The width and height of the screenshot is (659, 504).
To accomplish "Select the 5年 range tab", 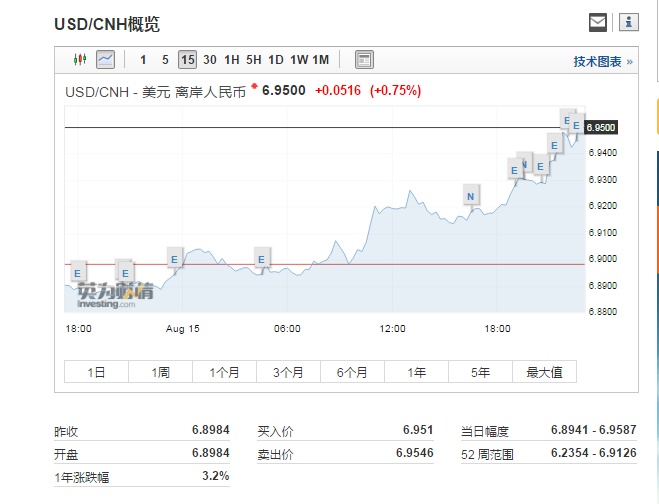I will tap(481, 372).
